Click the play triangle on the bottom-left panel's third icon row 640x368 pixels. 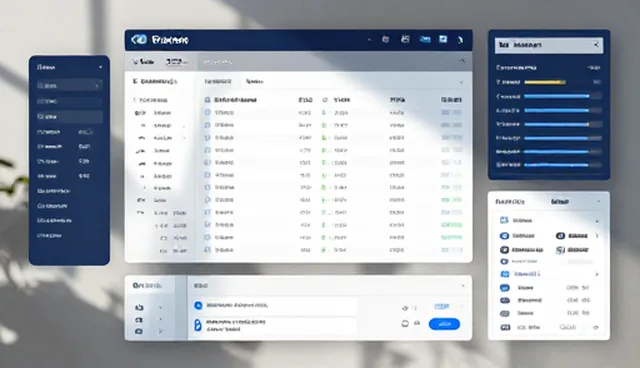(x=160, y=331)
